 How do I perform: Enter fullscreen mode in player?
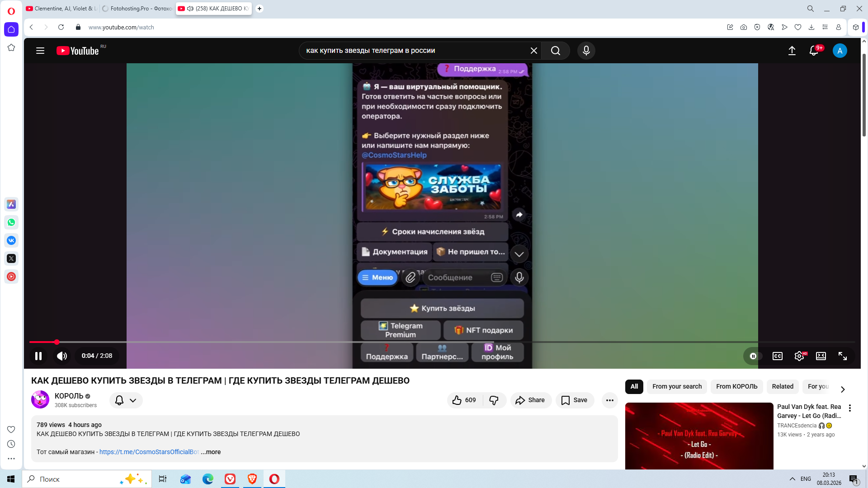[x=842, y=356]
